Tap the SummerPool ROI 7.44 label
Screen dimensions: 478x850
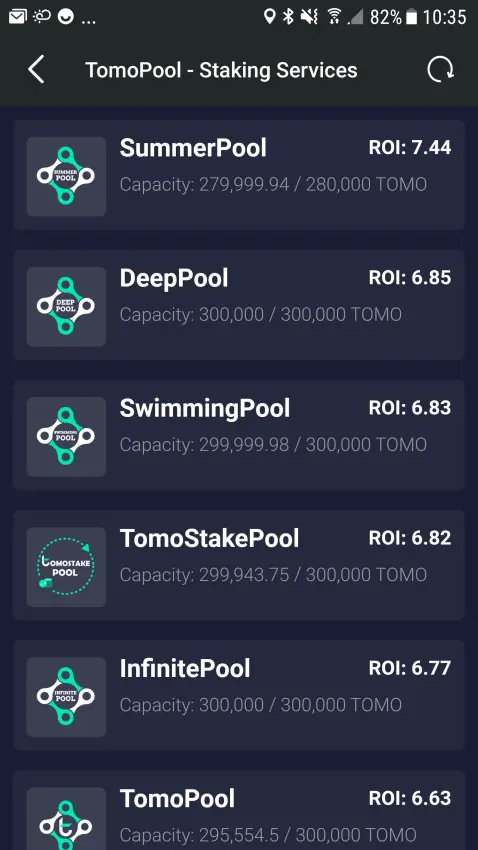410,147
